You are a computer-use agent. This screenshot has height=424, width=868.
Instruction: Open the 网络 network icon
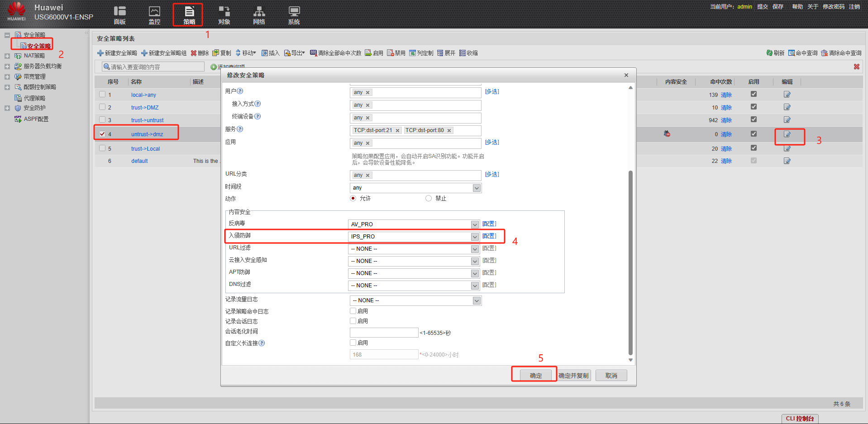pyautogui.click(x=259, y=14)
